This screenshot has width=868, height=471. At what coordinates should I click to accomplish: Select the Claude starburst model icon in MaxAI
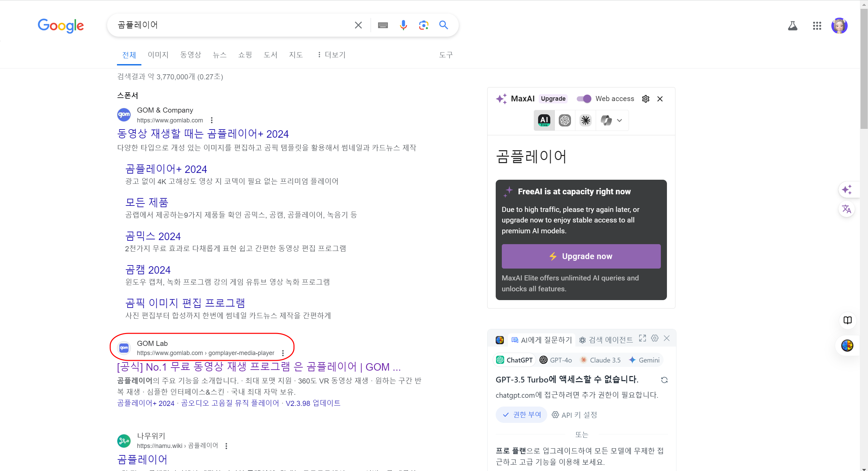(586, 120)
